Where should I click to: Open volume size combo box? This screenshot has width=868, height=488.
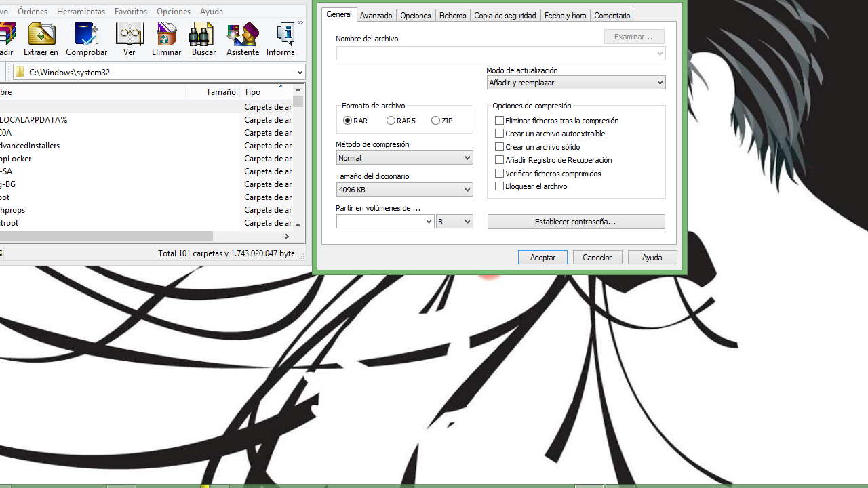tap(384, 222)
